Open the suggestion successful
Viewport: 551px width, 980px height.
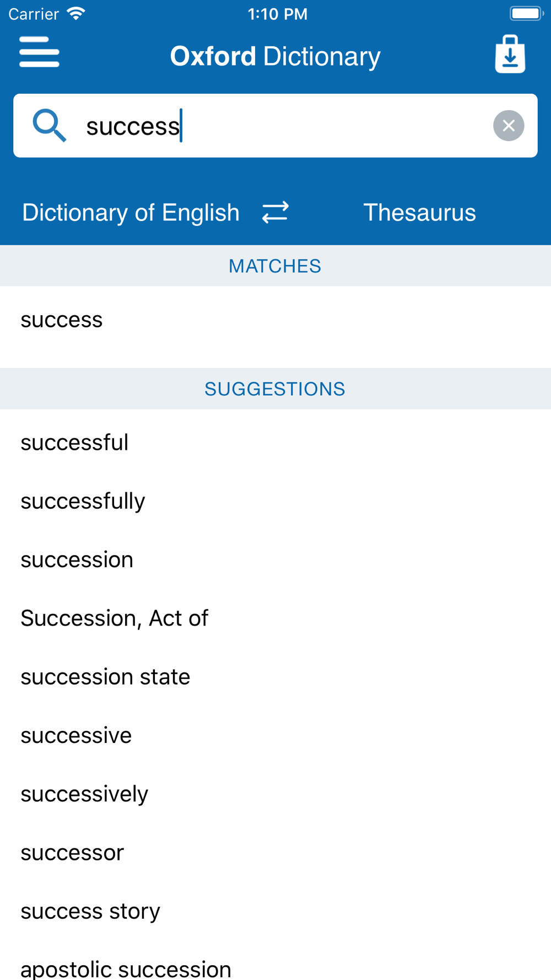[x=275, y=443]
